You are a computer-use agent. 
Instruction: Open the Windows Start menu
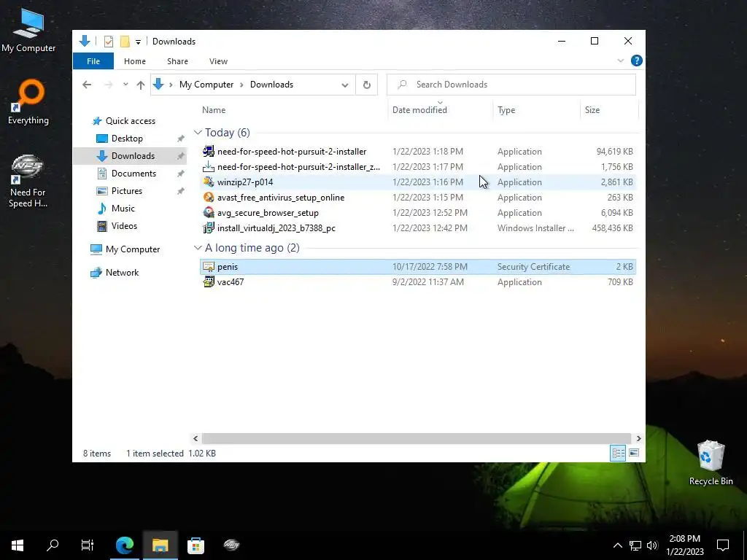(18, 545)
